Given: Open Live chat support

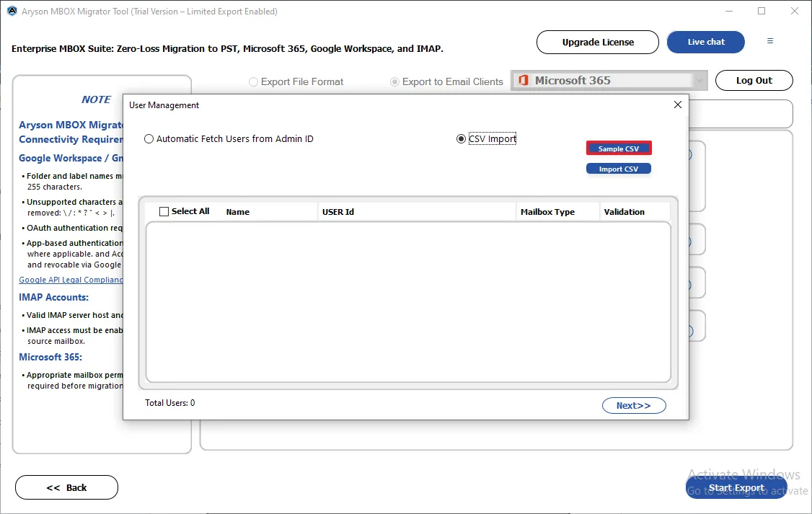Looking at the screenshot, I should pos(706,42).
